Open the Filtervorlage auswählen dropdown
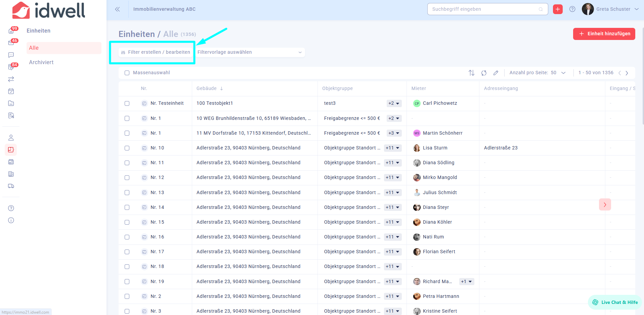 [x=250, y=52]
